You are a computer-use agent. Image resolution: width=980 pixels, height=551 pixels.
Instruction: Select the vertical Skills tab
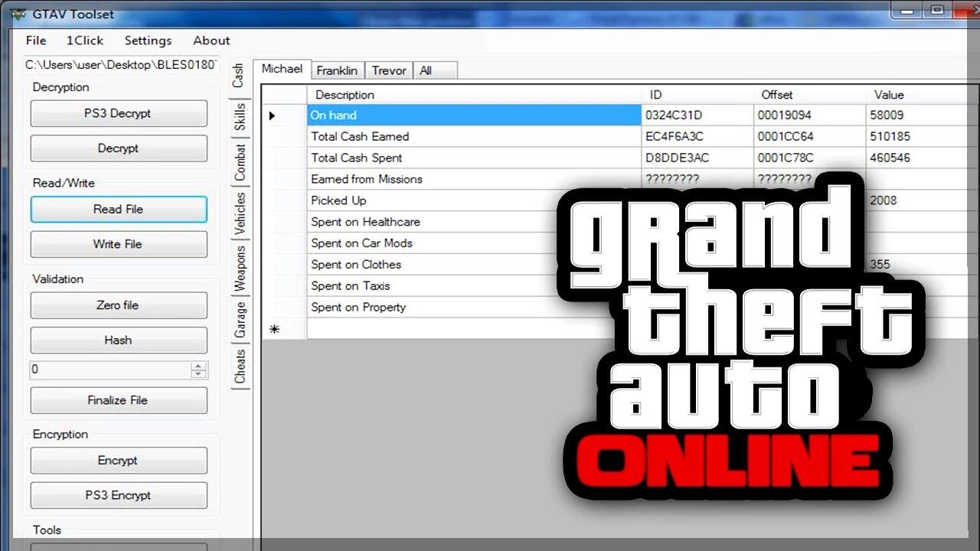(x=240, y=117)
